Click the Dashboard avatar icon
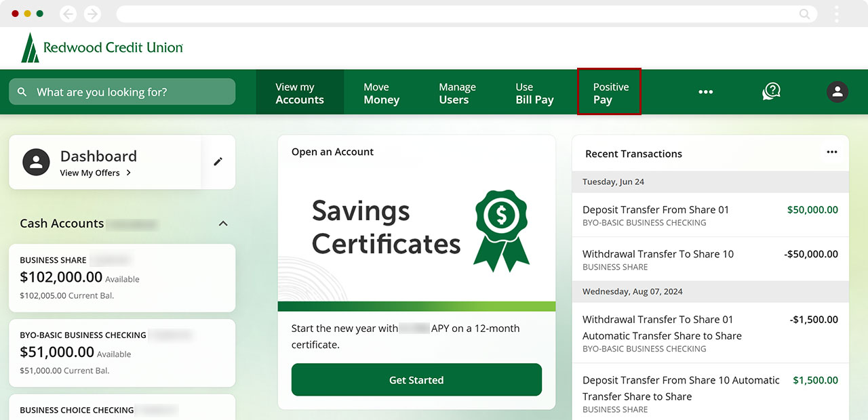This screenshot has height=420, width=868. (37, 162)
